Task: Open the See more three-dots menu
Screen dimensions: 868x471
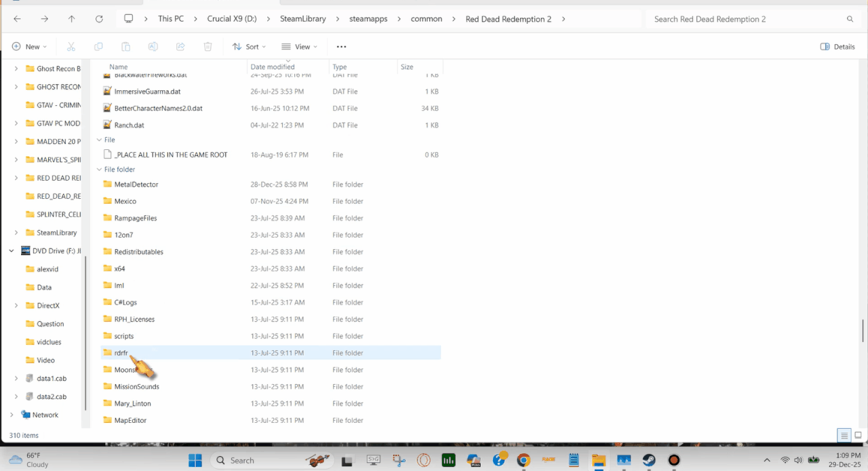Action: [341, 46]
